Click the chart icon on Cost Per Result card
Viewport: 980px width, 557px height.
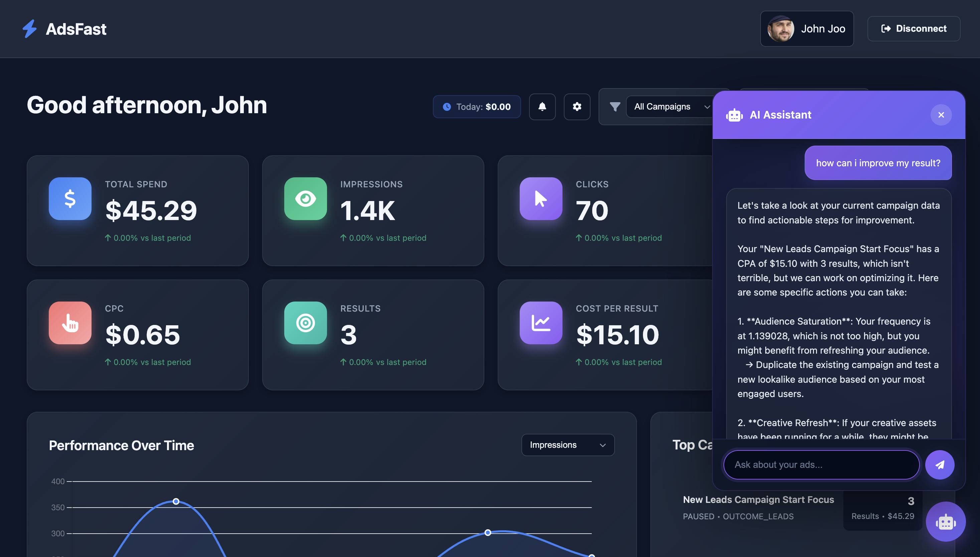coord(541,323)
